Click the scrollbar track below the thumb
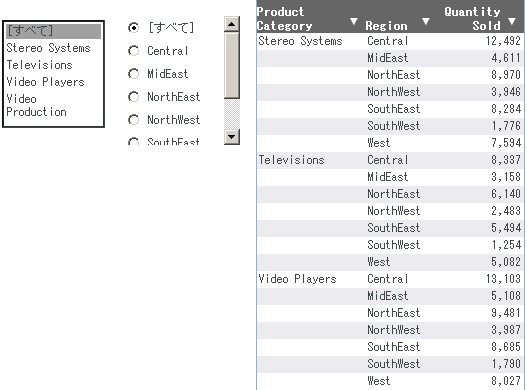The image size is (527, 390). point(232,114)
